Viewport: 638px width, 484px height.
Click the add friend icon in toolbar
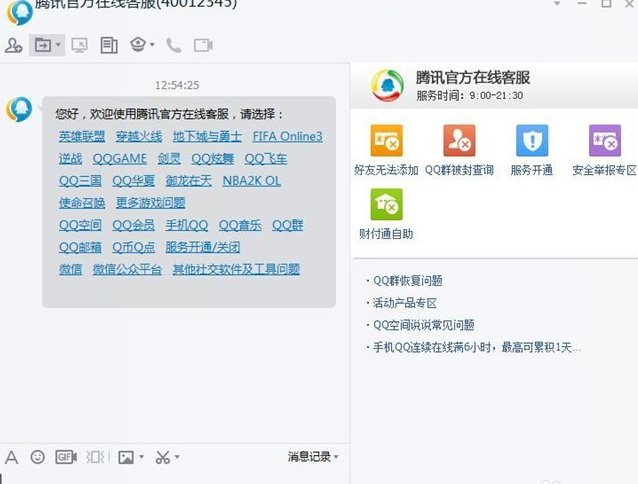click(x=13, y=45)
